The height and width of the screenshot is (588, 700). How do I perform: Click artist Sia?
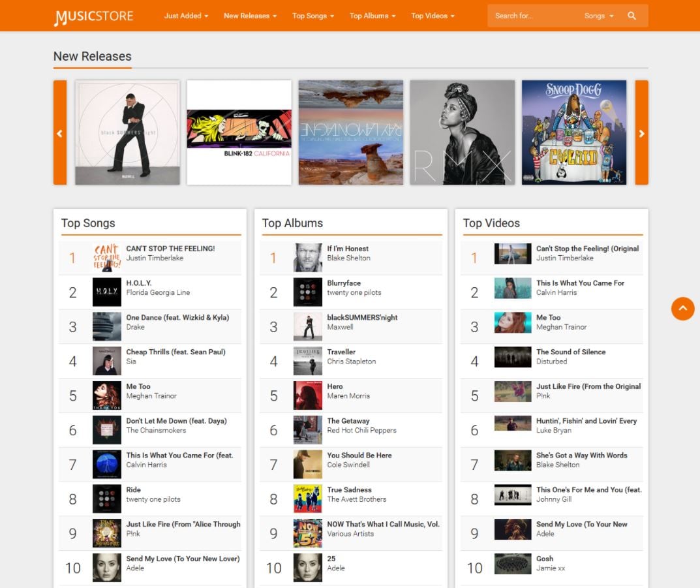pos(131,361)
